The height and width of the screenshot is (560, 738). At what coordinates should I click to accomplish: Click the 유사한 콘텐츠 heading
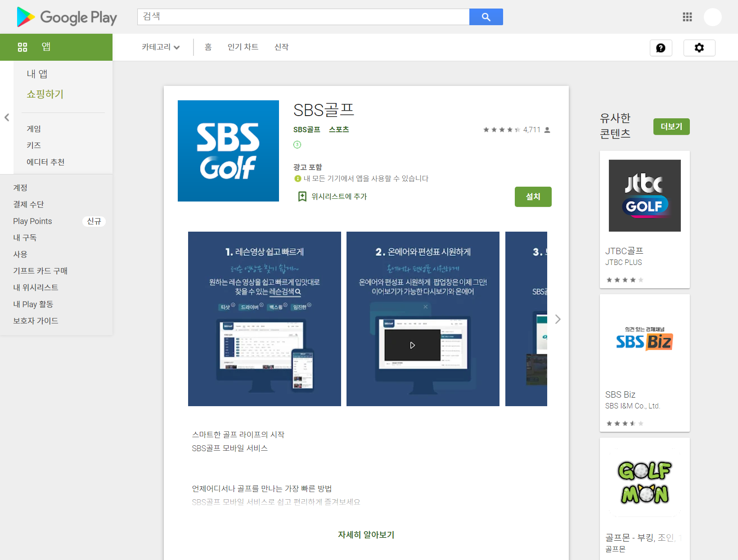pyautogui.click(x=615, y=126)
